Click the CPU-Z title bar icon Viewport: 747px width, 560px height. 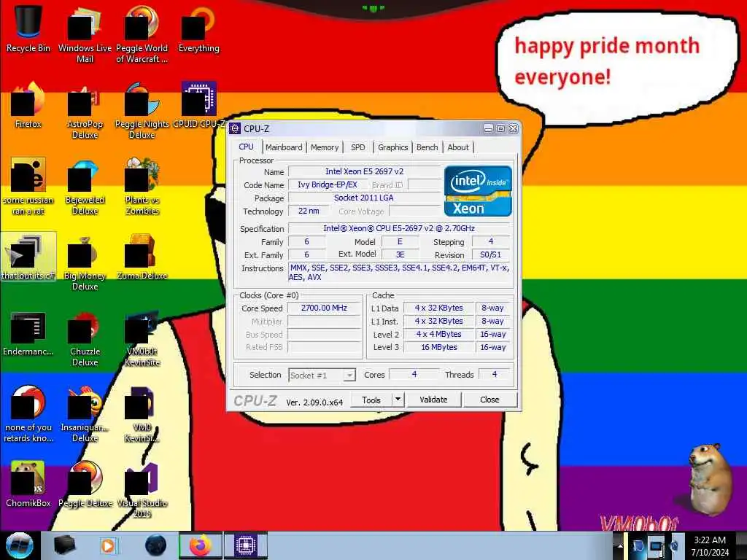coord(235,128)
